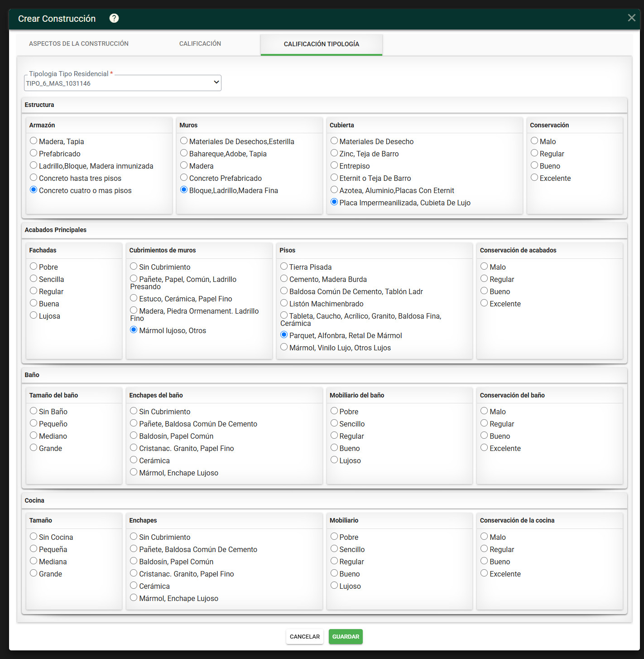Set Conservación de acabados to Regular

[484, 279]
